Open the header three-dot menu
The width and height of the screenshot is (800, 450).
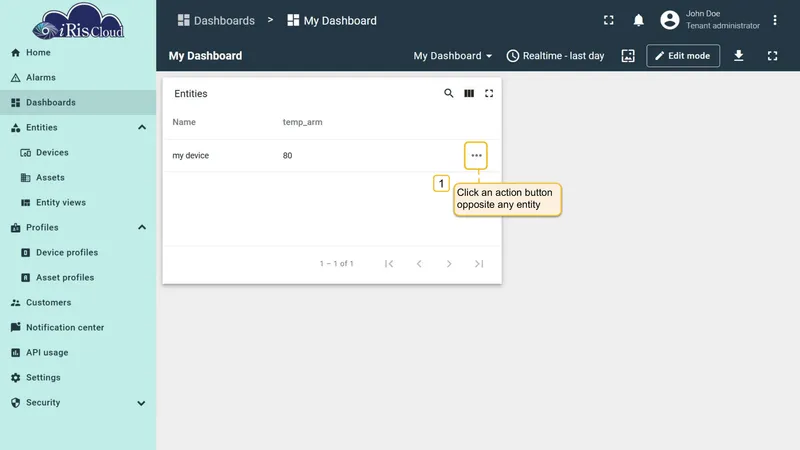pyautogui.click(x=774, y=20)
